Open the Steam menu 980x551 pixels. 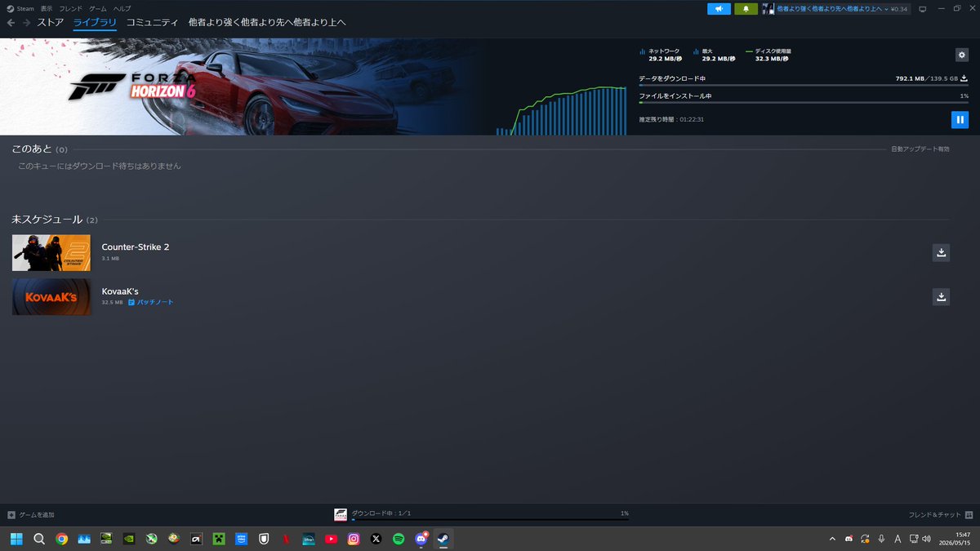click(20, 8)
